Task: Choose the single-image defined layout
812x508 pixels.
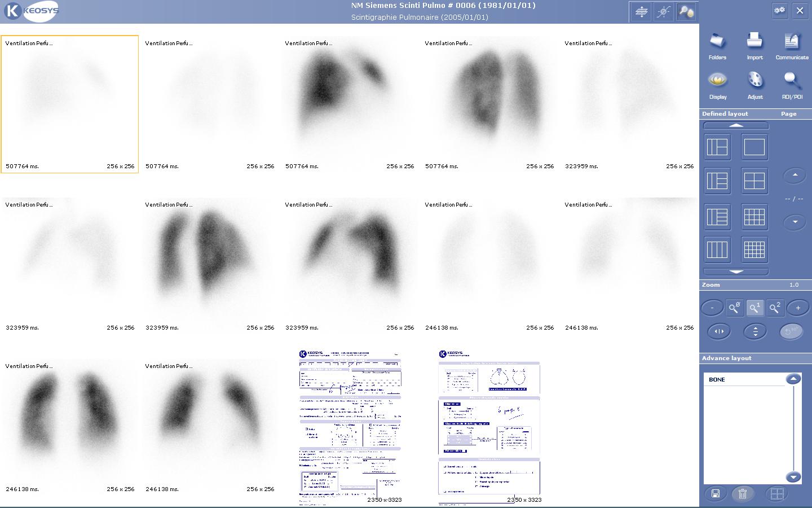Action: (754, 147)
